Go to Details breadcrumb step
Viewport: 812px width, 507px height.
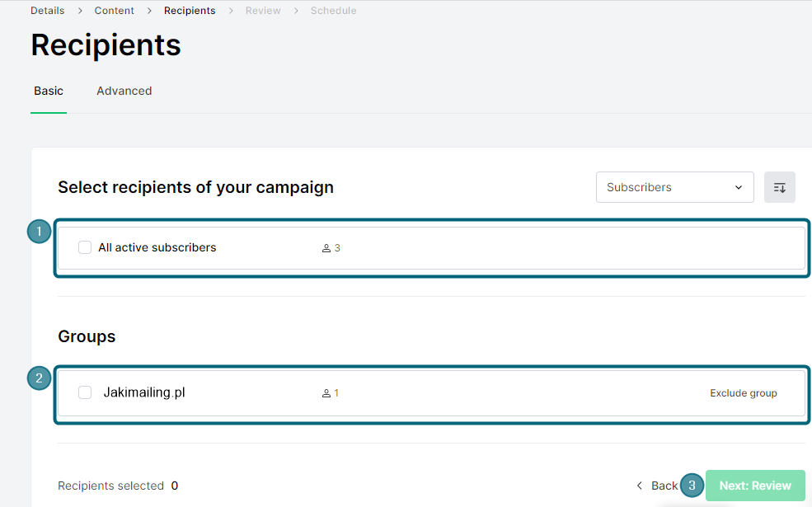pos(48,11)
